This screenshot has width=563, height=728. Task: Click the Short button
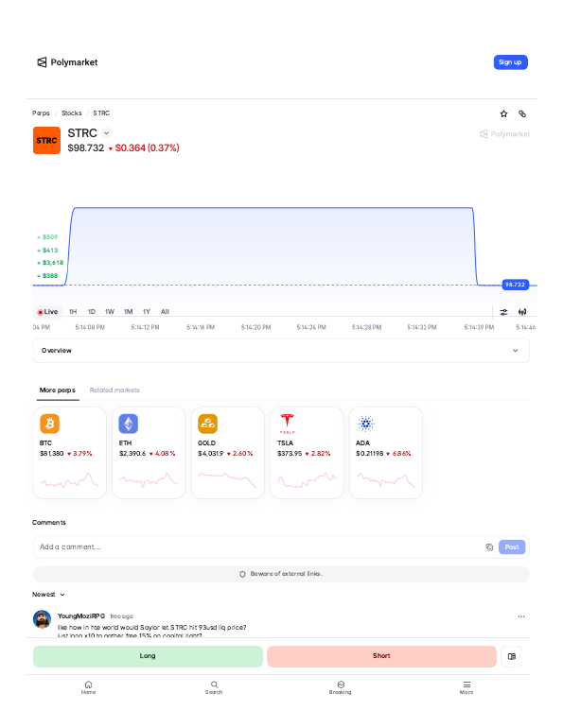[x=381, y=656]
